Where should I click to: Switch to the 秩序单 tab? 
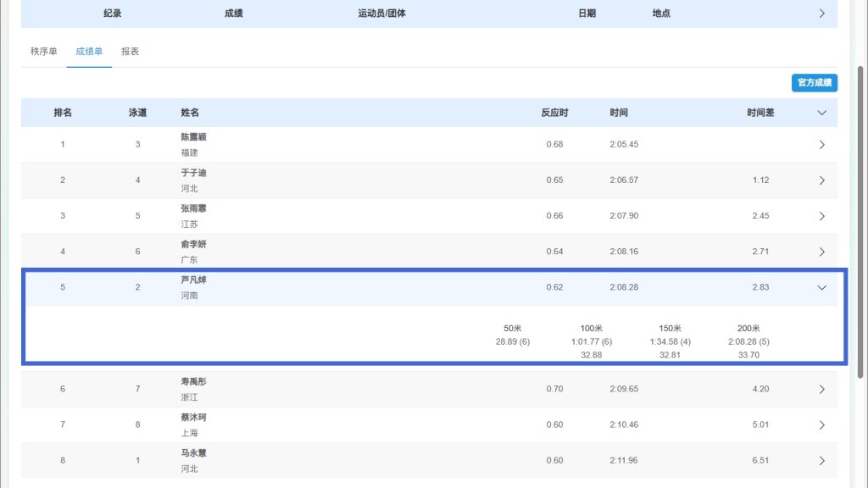44,52
